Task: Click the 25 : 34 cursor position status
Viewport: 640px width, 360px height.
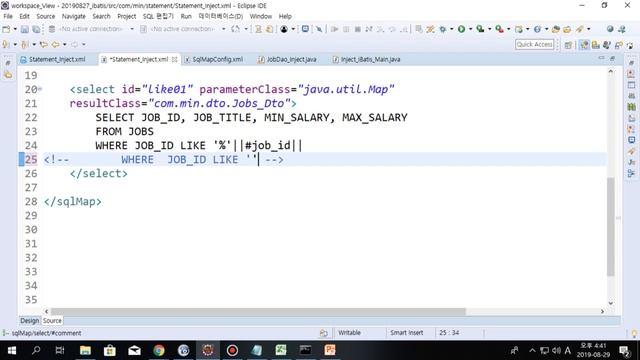Action: 449,333
